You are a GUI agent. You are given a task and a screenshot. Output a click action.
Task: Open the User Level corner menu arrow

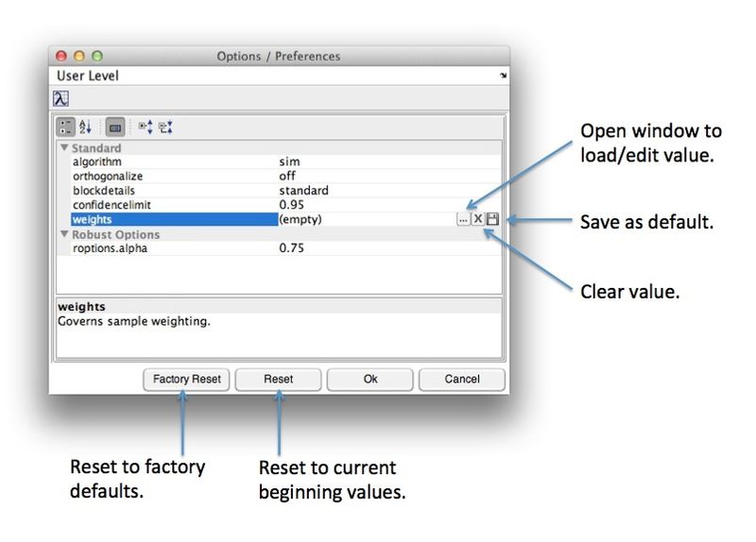pos(503,76)
